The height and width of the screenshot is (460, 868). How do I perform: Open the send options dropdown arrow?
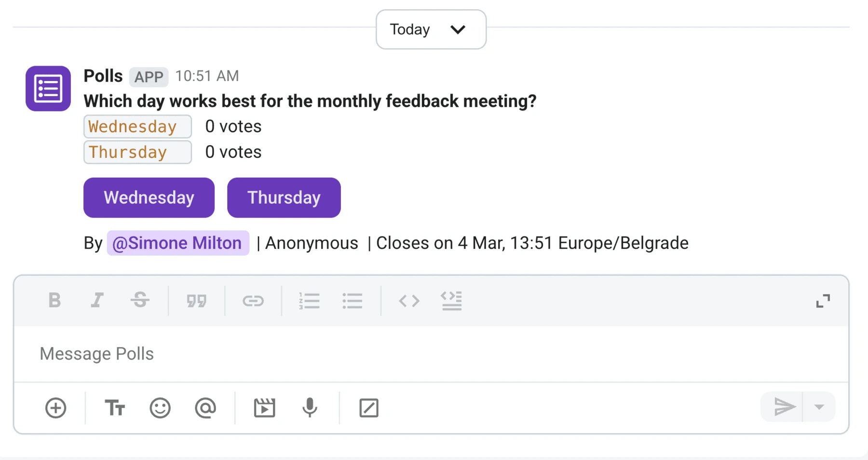click(819, 407)
